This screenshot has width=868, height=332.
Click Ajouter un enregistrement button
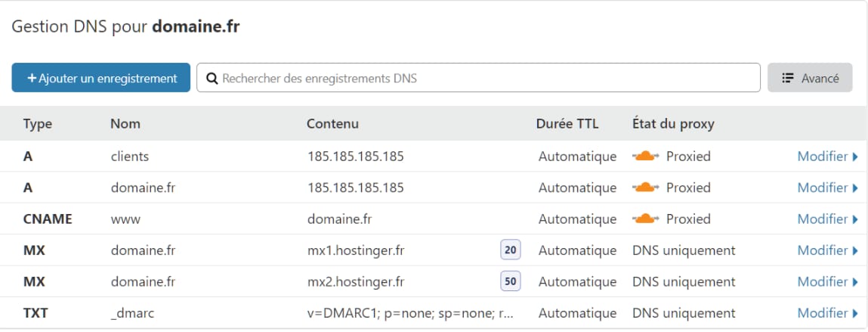point(100,78)
